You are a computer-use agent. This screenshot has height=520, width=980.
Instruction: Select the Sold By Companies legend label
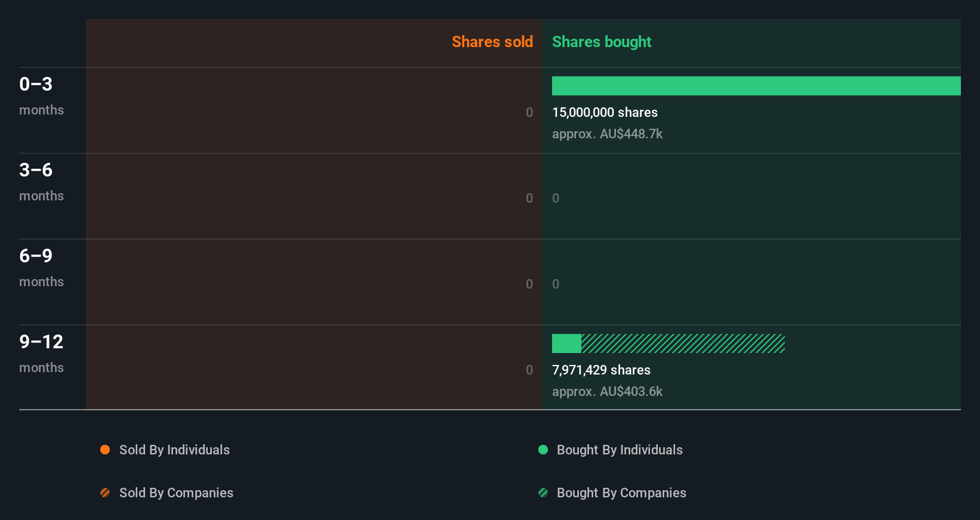pyautogui.click(x=176, y=493)
